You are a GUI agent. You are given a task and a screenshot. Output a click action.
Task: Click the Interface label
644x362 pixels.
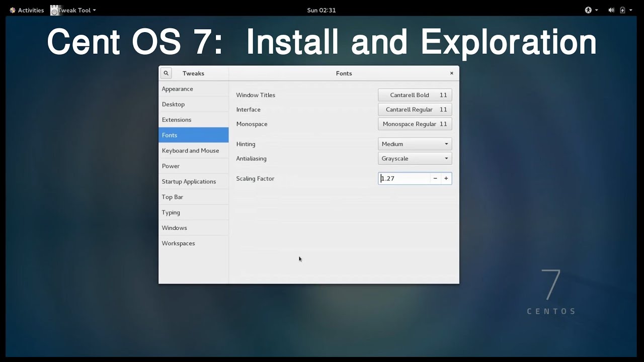pyautogui.click(x=249, y=110)
